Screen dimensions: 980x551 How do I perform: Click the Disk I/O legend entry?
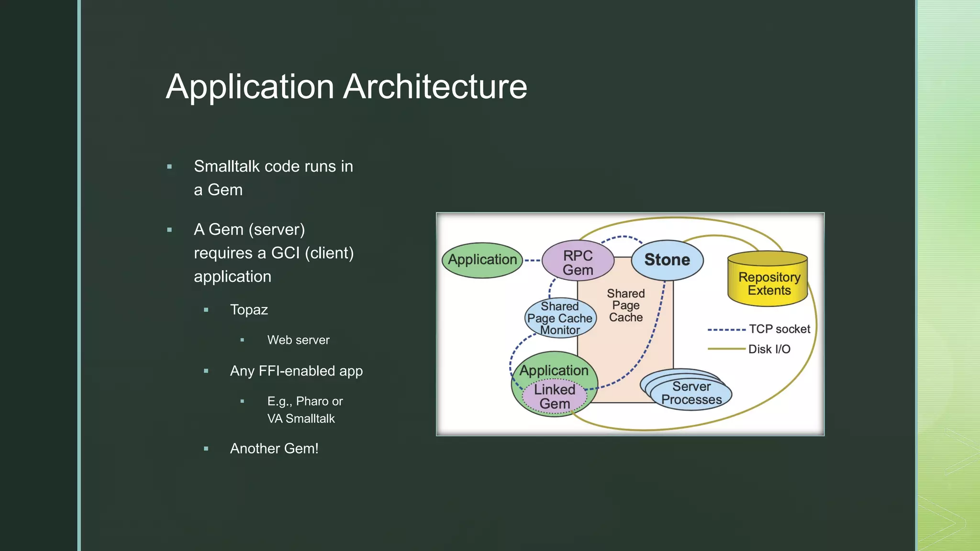click(768, 349)
